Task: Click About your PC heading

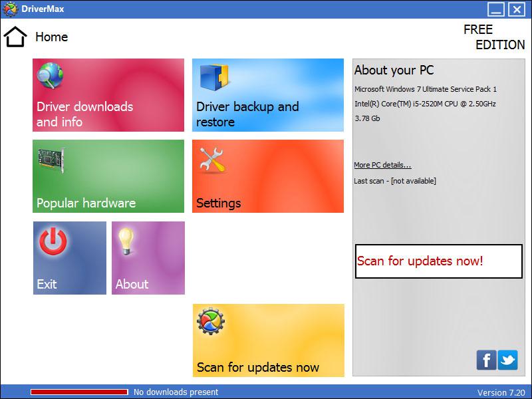Action: 394,70
